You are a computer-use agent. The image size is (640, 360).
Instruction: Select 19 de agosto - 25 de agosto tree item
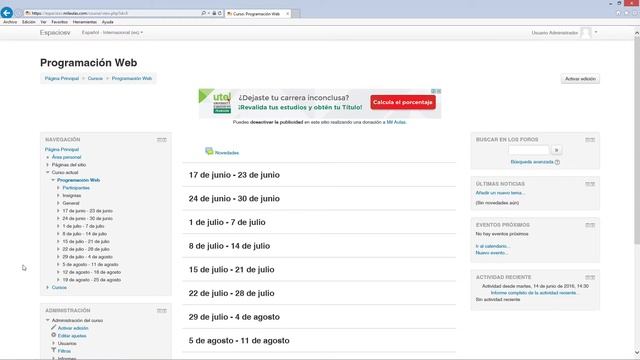coord(91,280)
